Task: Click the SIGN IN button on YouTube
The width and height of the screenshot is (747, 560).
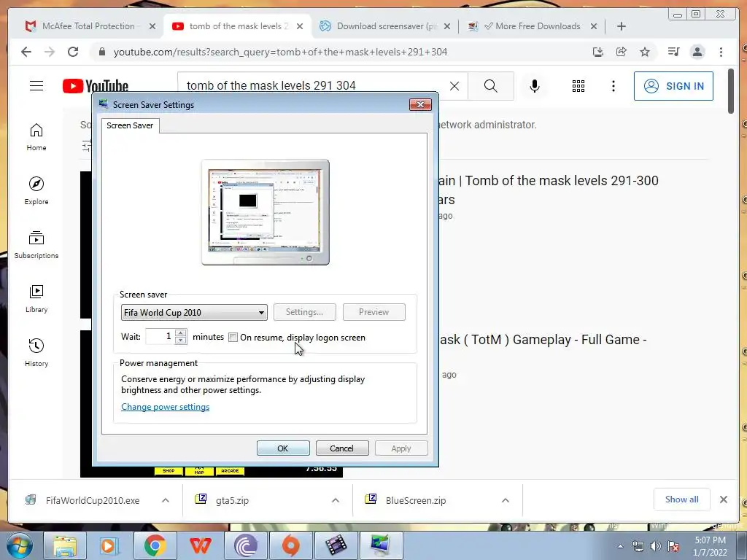Action: click(673, 86)
